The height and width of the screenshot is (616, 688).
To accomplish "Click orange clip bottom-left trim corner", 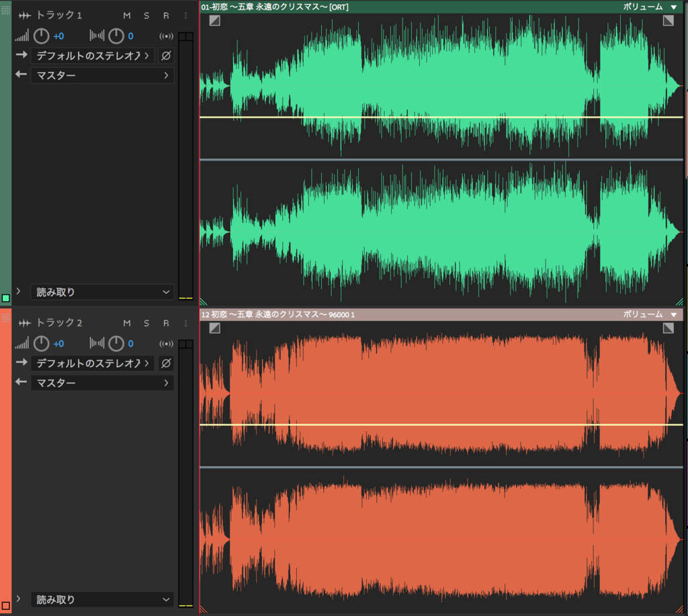I will [x=204, y=609].
